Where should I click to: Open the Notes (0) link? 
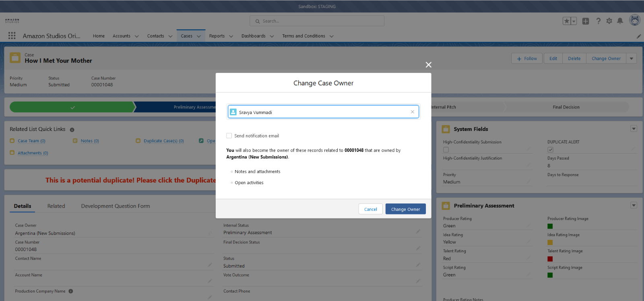click(90, 141)
